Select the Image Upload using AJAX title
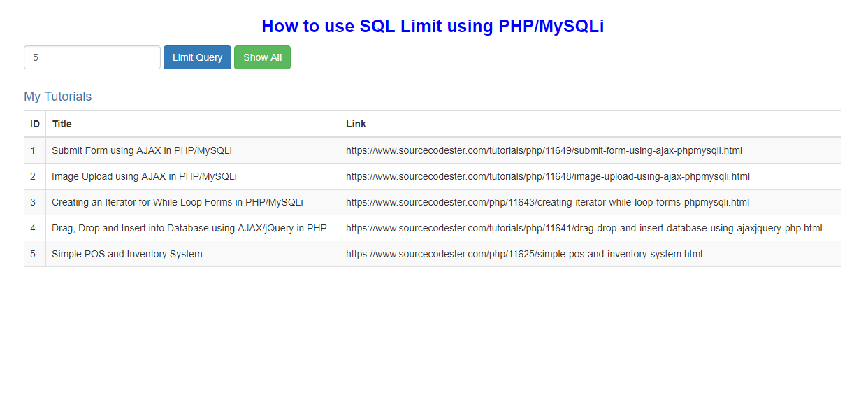Image resolution: width=868 pixels, height=407 pixels. [x=144, y=176]
